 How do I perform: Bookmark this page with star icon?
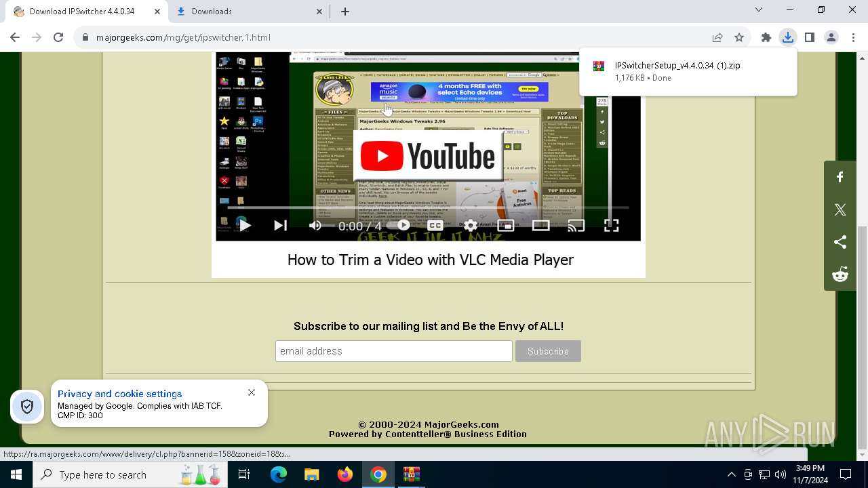[739, 37]
